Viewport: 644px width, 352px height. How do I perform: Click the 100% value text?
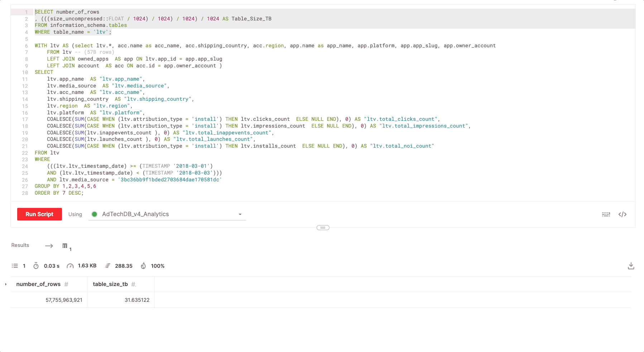coord(158,266)
